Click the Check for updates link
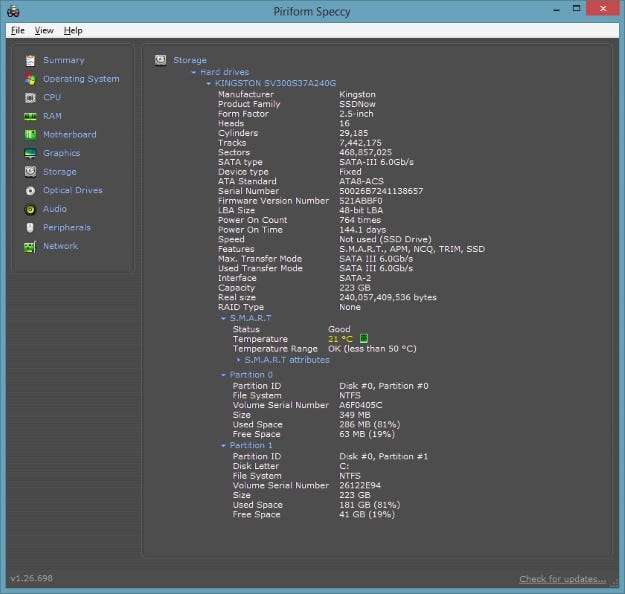This screenshot has height=594, width=625. click(x=562, y=579)
